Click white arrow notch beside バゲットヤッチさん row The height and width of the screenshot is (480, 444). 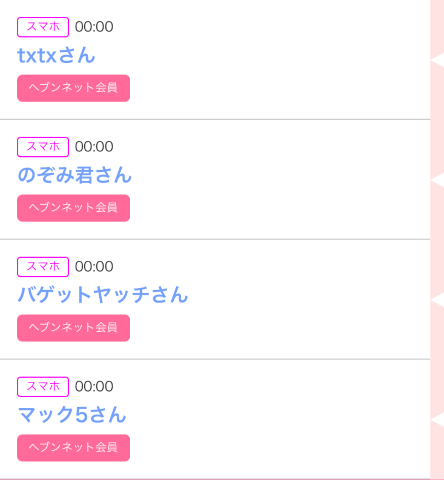point(438,300)
